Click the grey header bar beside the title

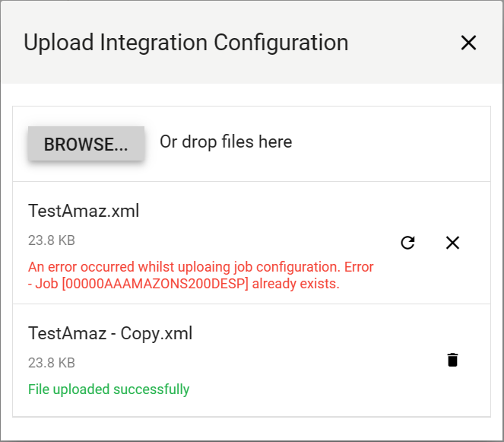403,43
